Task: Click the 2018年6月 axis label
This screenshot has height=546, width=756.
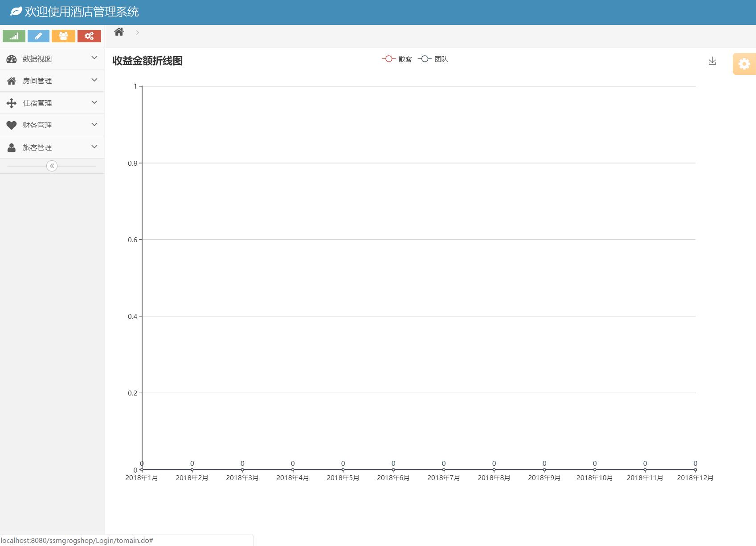Action: [393, 478]
